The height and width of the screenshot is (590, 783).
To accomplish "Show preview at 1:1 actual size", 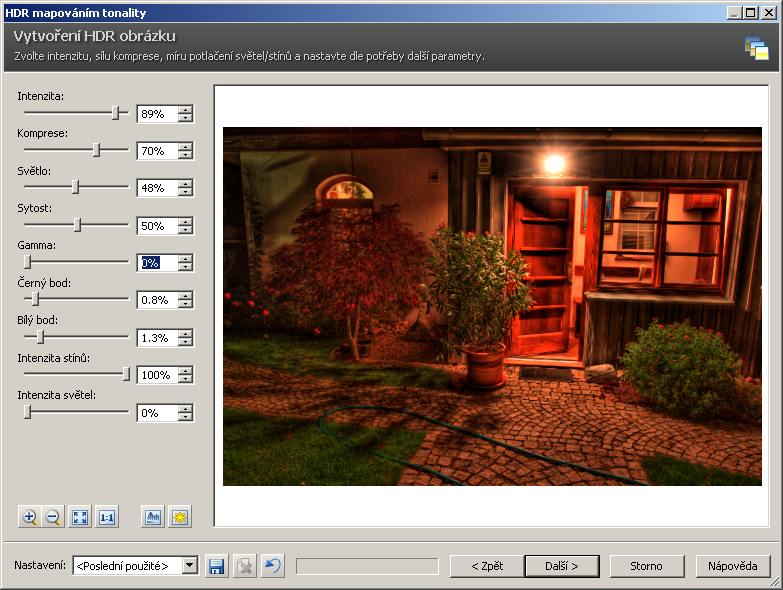I will point(106,517).
